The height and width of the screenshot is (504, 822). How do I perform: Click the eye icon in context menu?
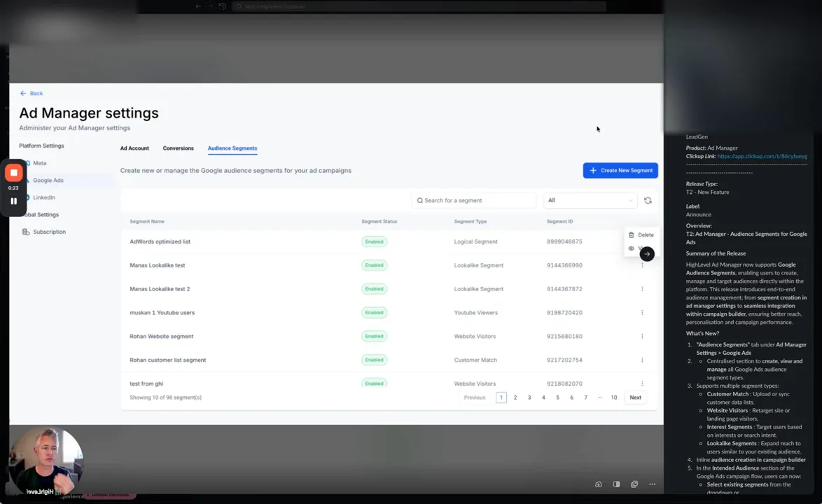coord(631,248)
